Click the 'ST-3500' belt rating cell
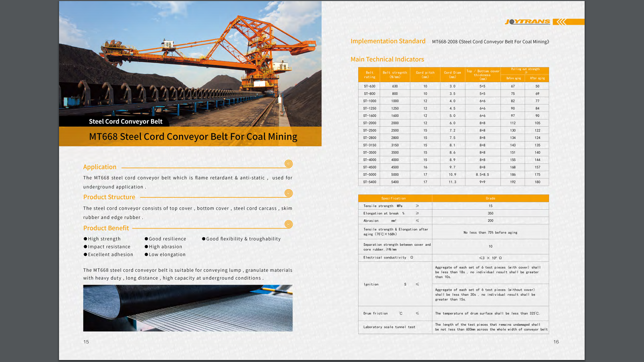The image size is (644, 362). [369, 153]
